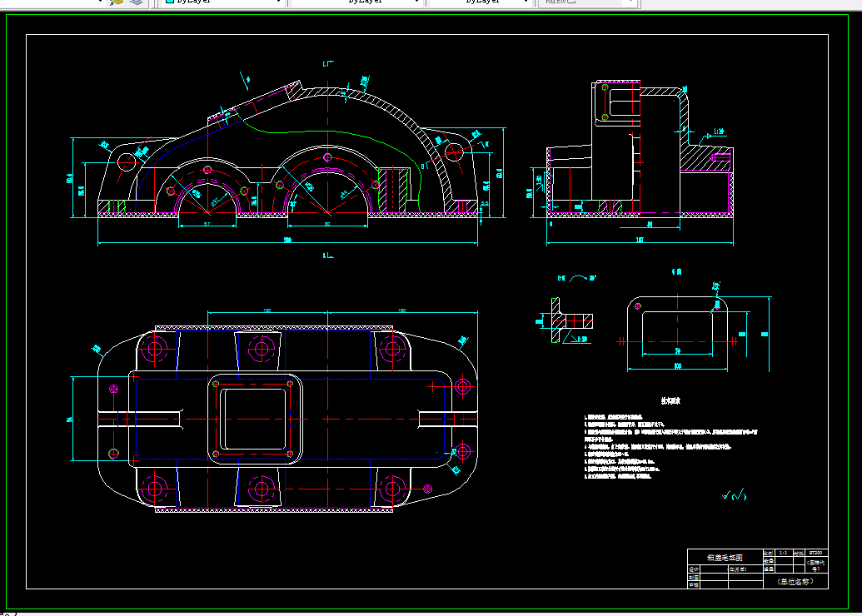
Task: Select the 制图 label in the title block
Action: coord(694,578)
